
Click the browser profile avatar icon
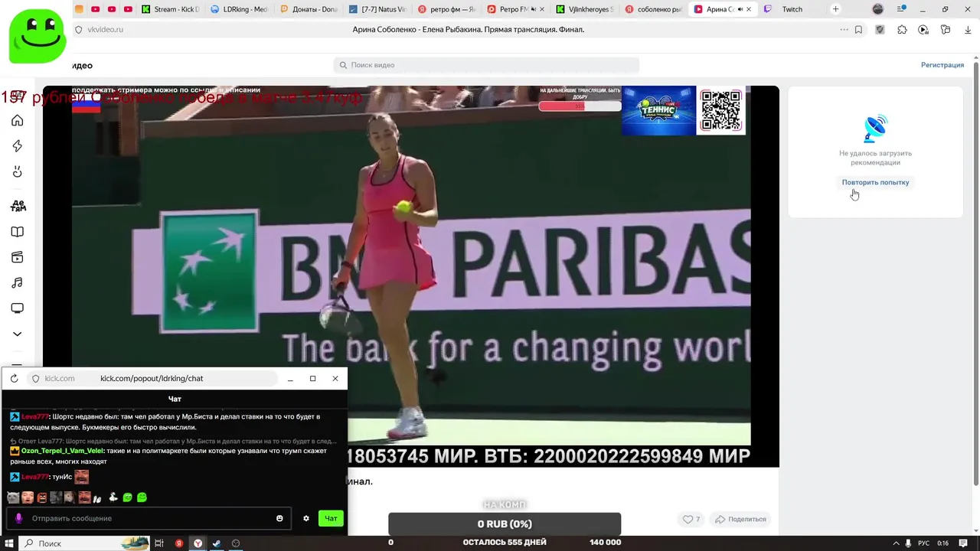click(878, 9)
